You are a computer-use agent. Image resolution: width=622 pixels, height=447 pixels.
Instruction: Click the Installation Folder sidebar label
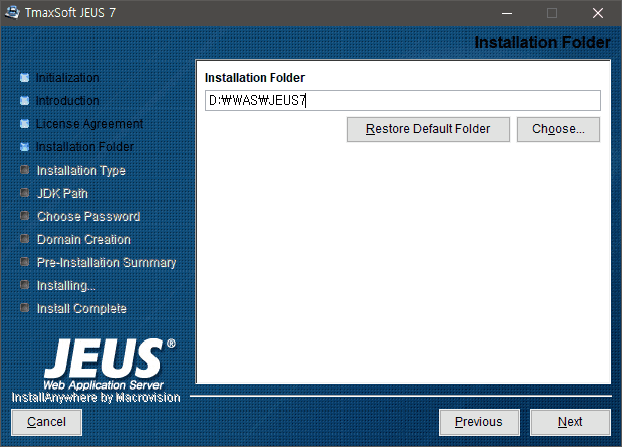[85, 147]
